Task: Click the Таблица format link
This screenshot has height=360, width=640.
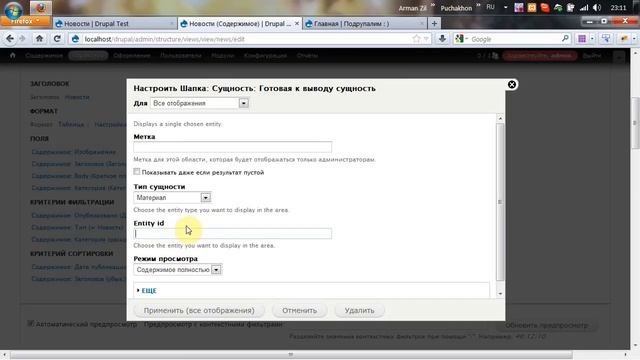Action: click(71, 124)
